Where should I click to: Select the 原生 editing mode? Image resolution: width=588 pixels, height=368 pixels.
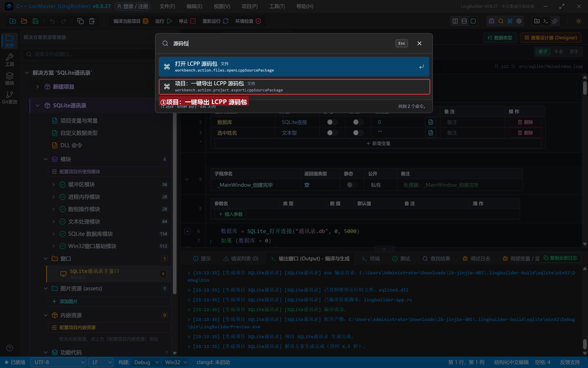(574, 52)
